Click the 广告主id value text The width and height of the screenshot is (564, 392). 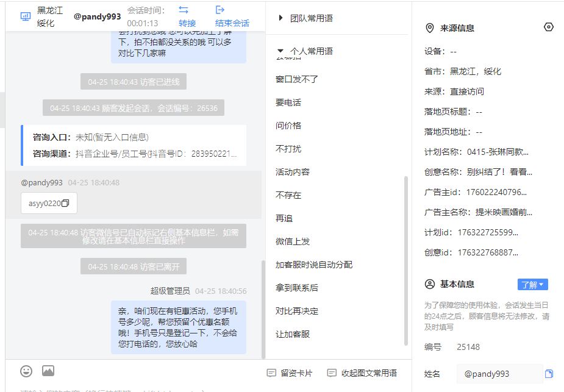click(496, 192)
